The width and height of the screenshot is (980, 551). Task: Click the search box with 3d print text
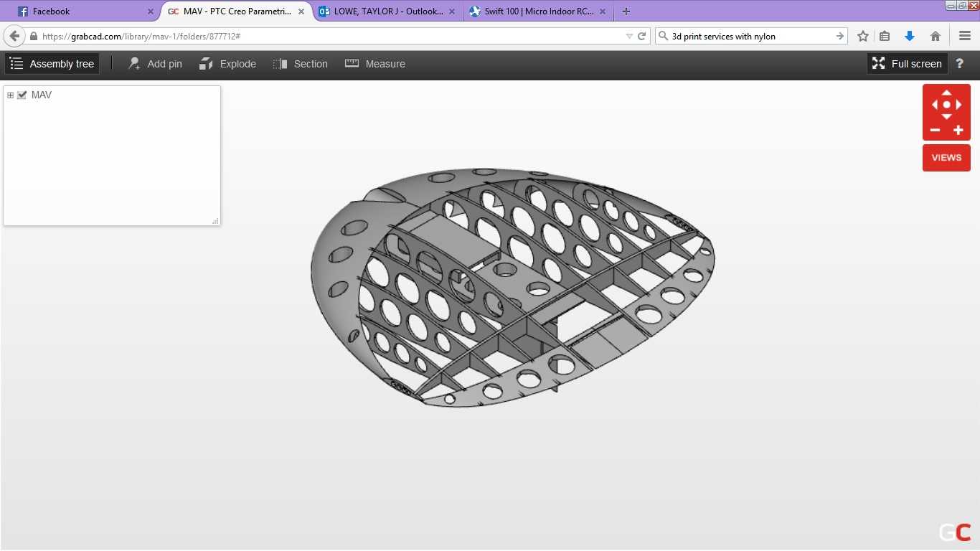click(752, 36)
